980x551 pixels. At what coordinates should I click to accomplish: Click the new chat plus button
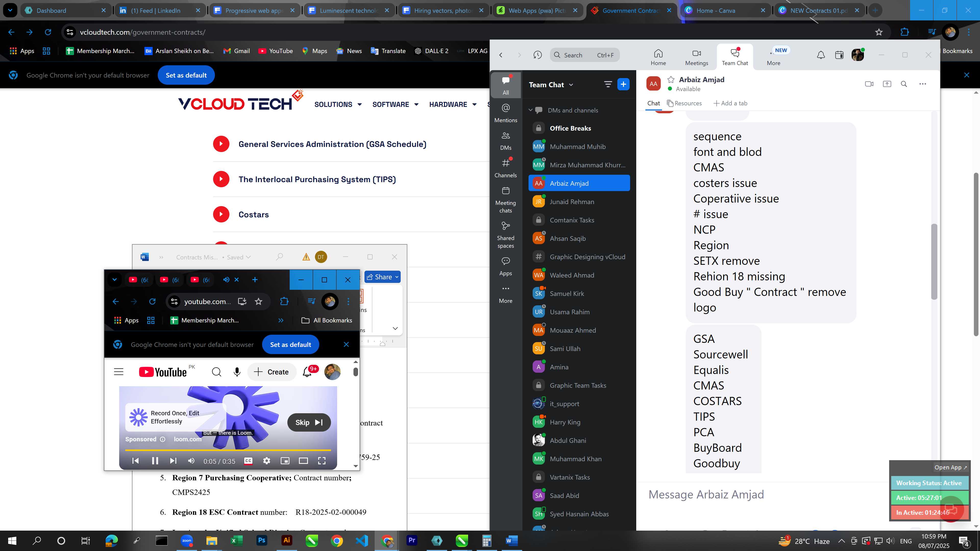pyautogui.click(x=623, y=84)
